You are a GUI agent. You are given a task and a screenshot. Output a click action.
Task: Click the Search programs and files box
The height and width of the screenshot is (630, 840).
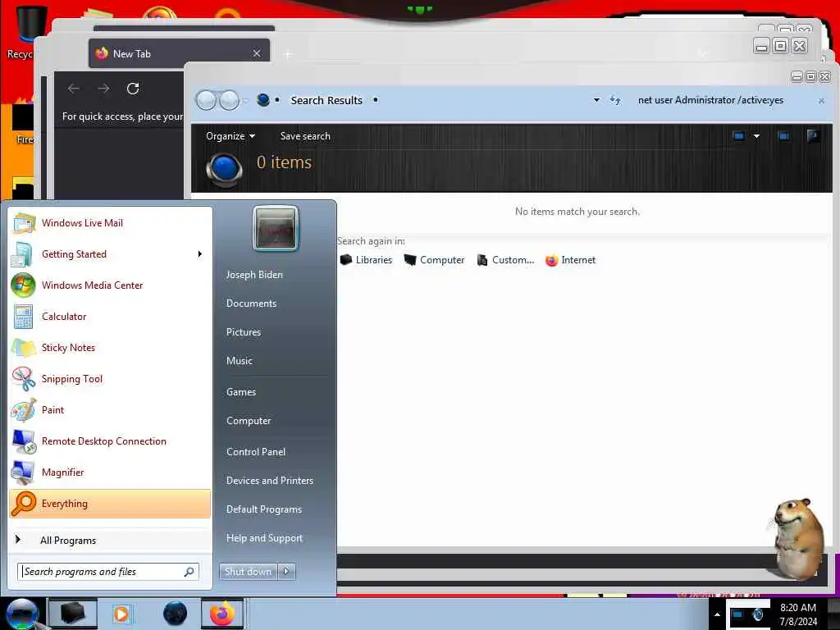(108, 572)
